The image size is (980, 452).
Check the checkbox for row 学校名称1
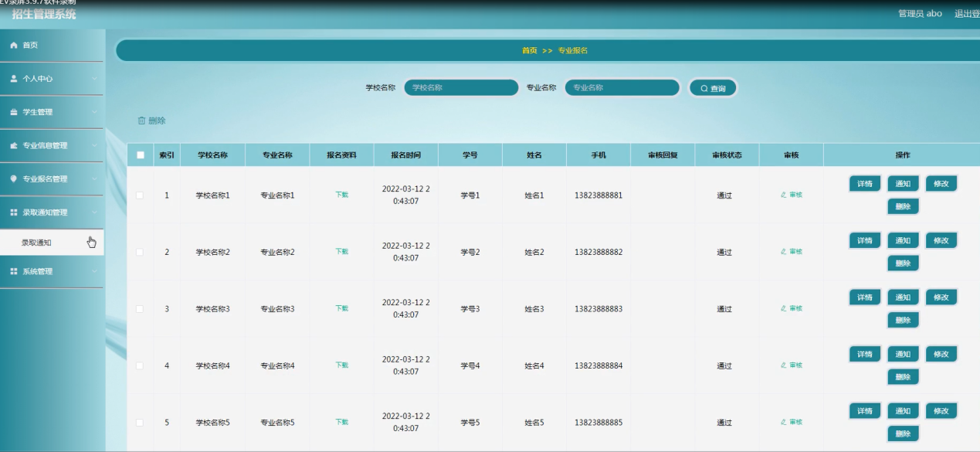(x=140, y=195)
